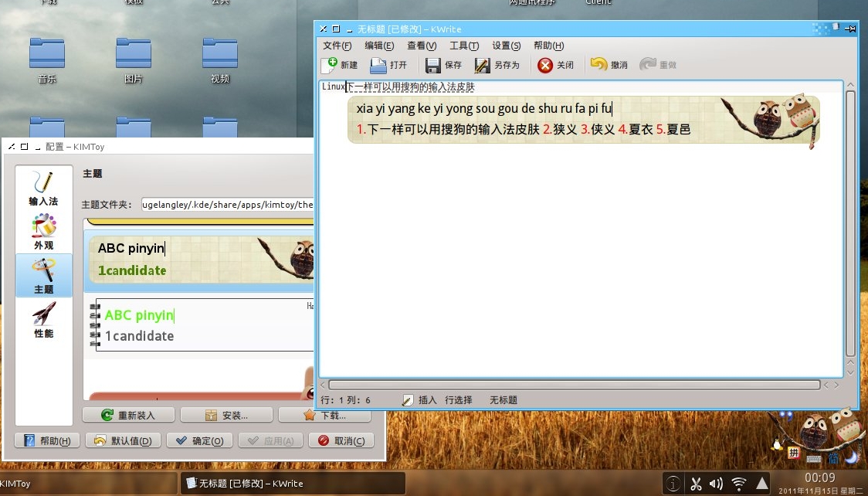Click the 下载... download button

pyautogui.click(x=324, y=415)
